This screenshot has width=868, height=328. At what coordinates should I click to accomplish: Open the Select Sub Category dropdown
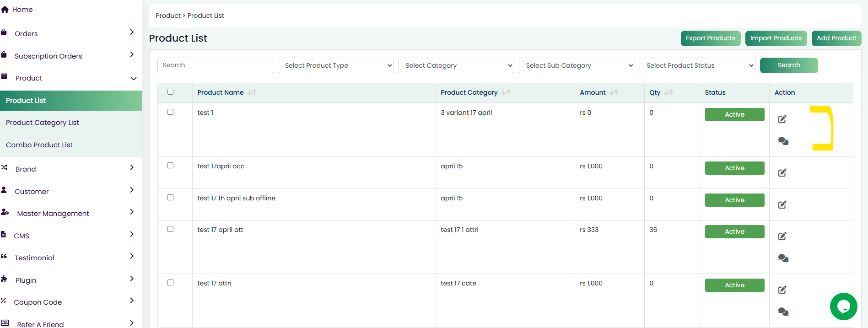tap(577, 65)
